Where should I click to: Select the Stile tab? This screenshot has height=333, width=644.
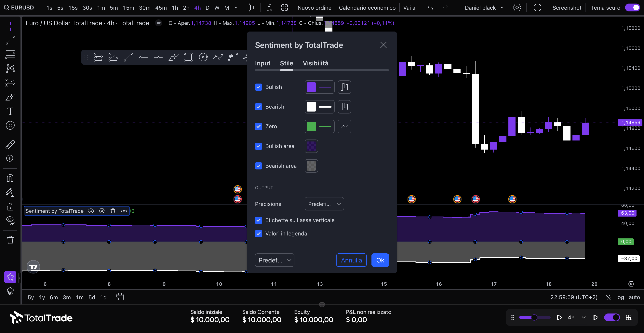tap(287, 63)
